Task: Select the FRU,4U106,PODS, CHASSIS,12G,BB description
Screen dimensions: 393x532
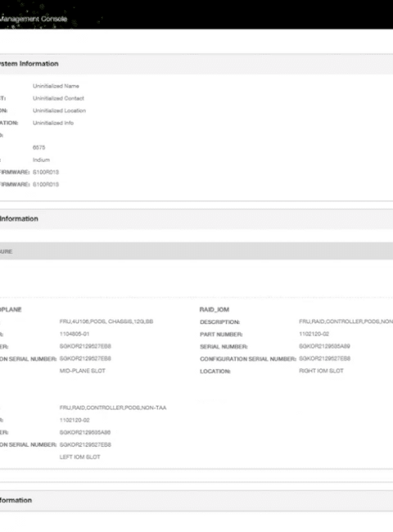Action: 106,322
